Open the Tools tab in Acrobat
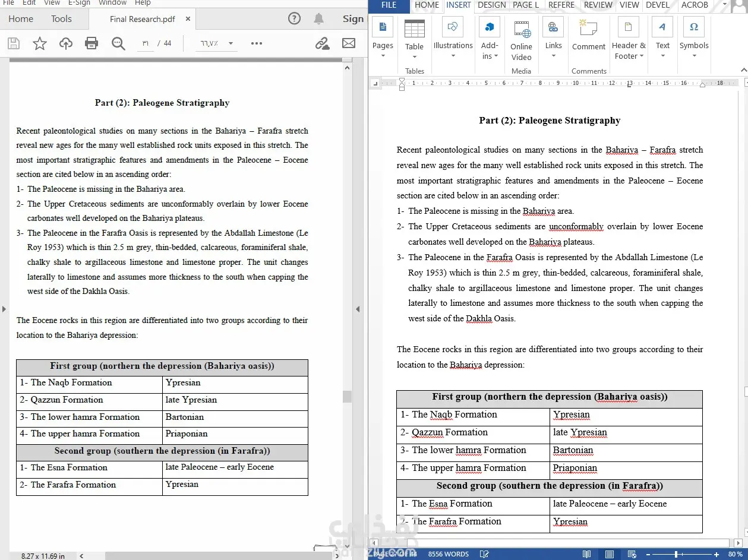748x560 pixels. click(x=61, y=19)
